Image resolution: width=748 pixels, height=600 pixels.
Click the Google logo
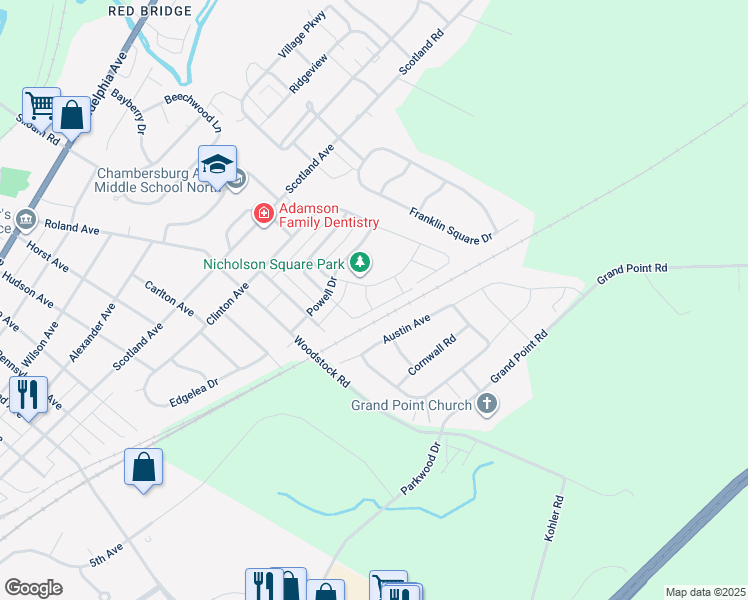33,588
